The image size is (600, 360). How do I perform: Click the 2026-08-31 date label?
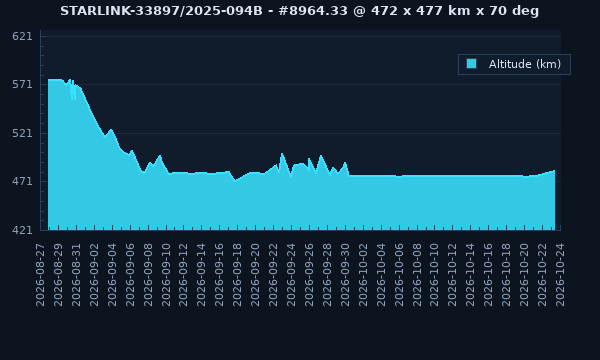(76, 275)
